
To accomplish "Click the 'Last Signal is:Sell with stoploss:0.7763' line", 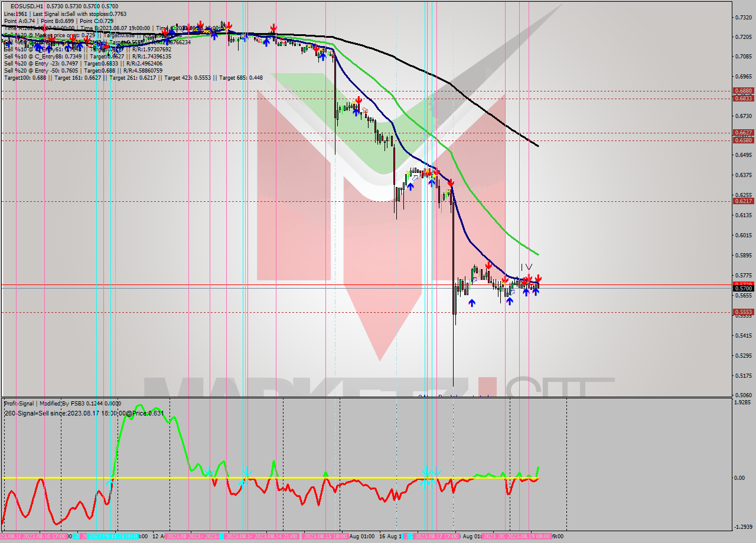I will pyautogui.click(x=79, y=14).
